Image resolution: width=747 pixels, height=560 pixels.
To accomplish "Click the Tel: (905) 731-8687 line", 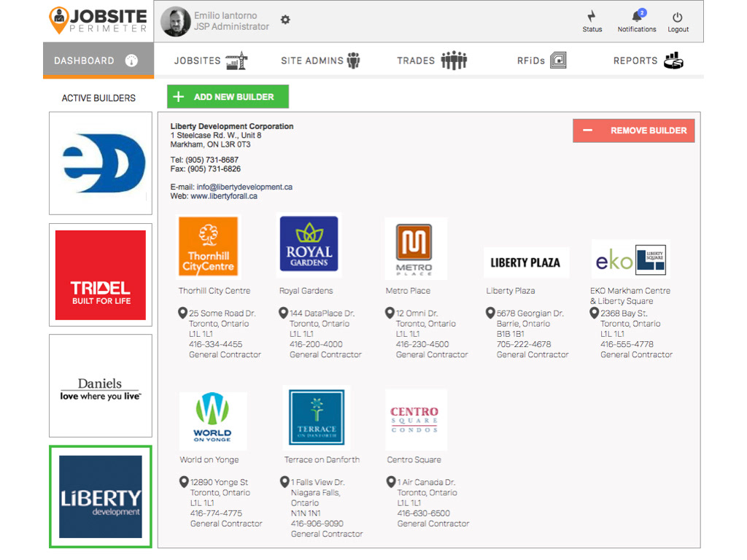I will (x=204, y=160).
